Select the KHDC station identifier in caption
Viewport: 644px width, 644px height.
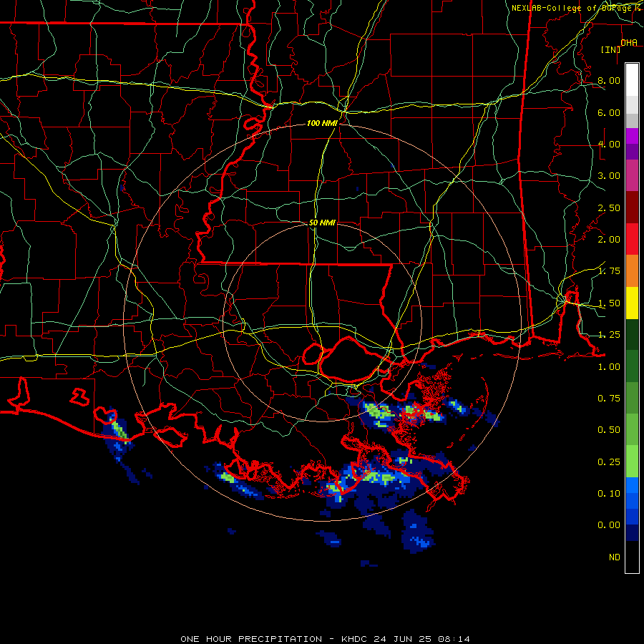(355, 639)
